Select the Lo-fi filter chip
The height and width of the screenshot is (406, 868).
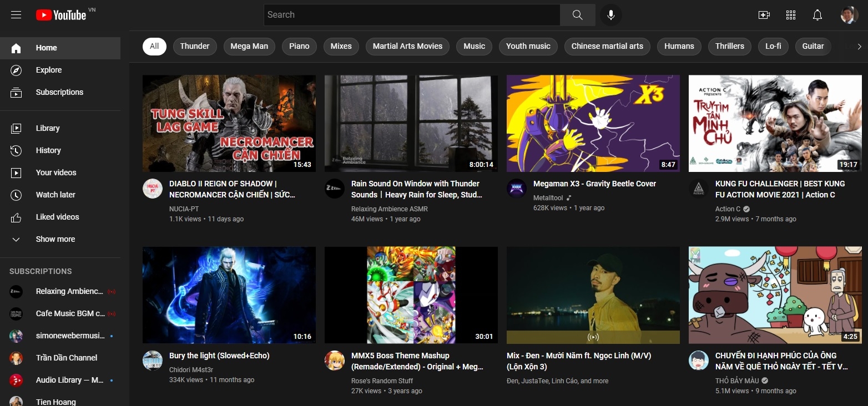point(773,46)
